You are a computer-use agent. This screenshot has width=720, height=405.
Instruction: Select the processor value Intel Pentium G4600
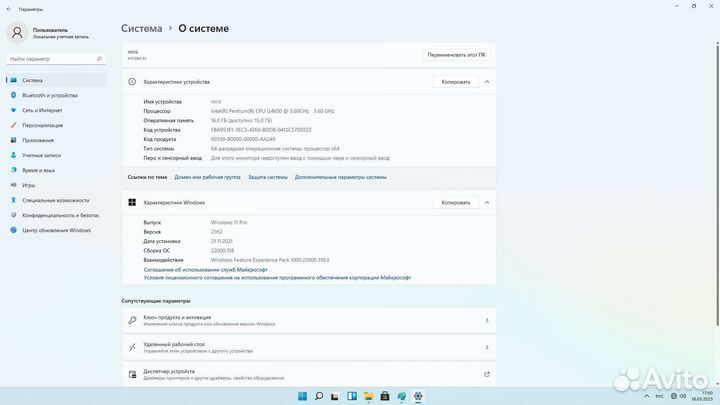272,111
